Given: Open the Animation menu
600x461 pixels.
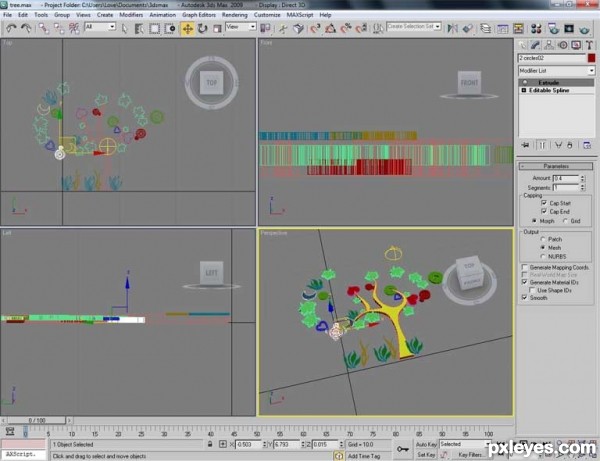Looking at the screenshot, I should point(162,15).
